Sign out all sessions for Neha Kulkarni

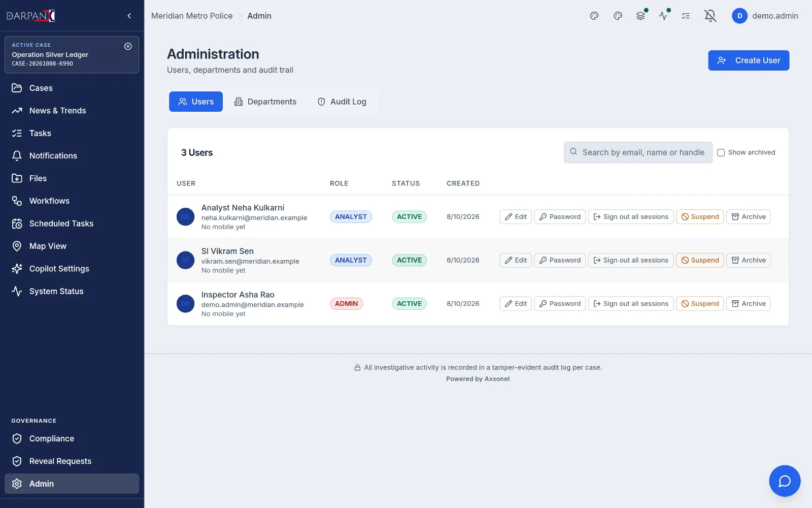(631, 217)
